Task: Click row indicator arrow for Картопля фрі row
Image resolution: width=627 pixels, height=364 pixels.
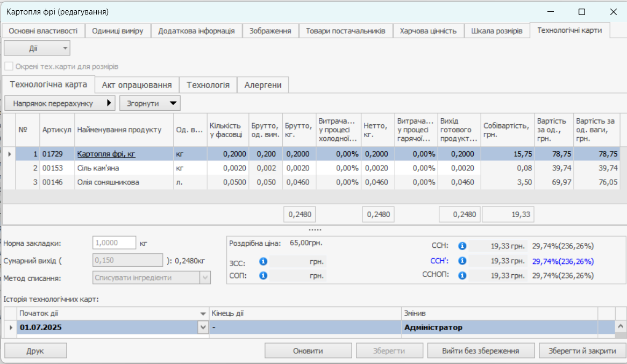Action: [9, 154]
